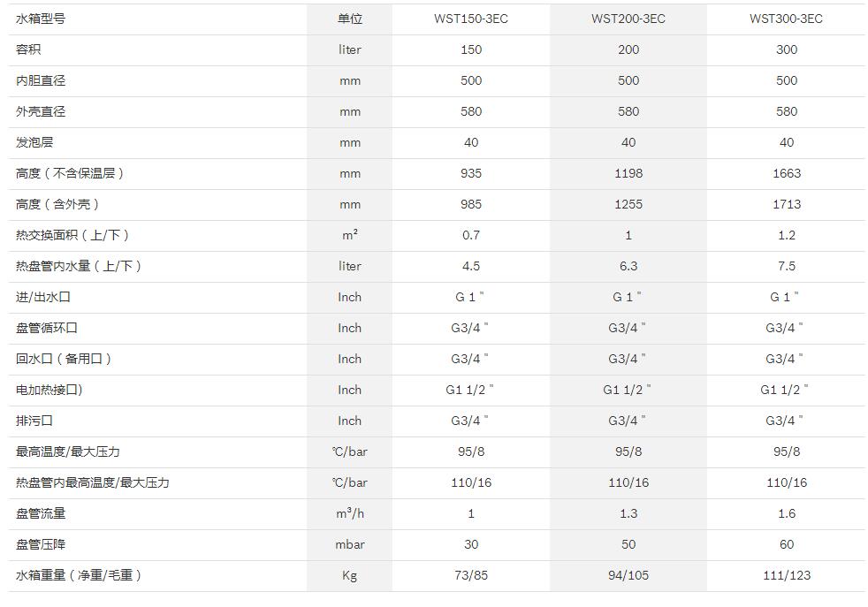Click the 94/105 weight value
This screenshot has width=868, height=607.
pos(628,575)
